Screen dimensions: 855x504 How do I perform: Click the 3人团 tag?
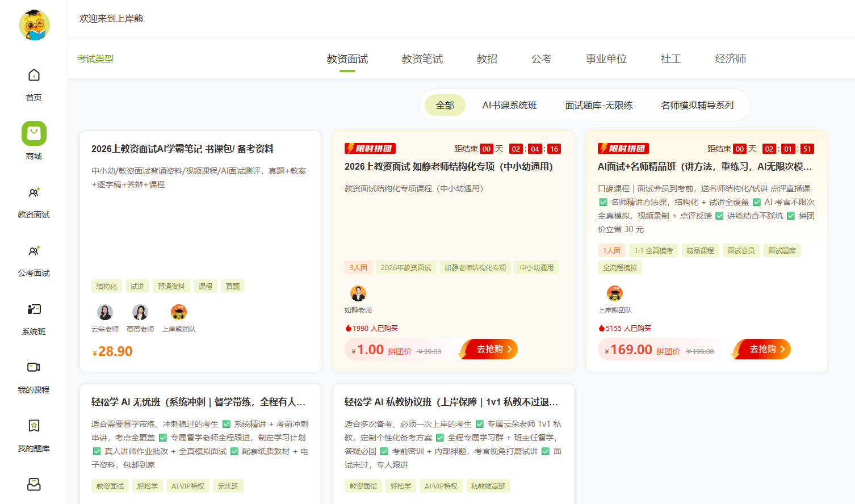click(358, 267)
